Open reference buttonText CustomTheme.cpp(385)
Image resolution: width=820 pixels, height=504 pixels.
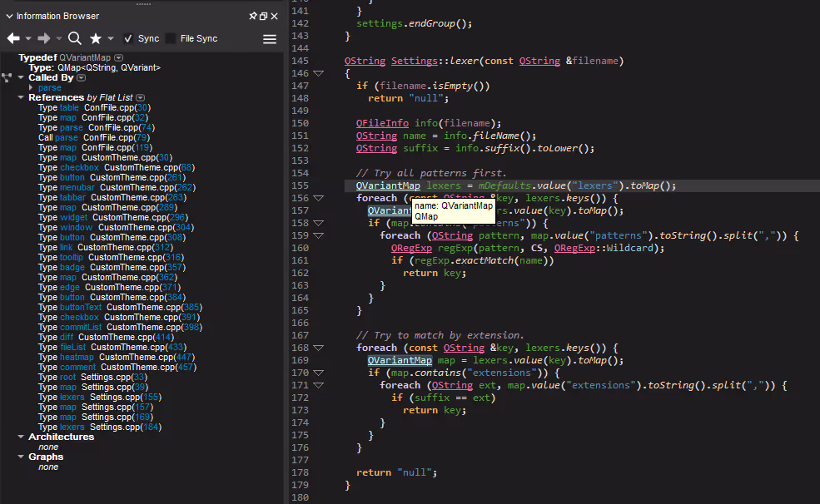coord(120,307)
